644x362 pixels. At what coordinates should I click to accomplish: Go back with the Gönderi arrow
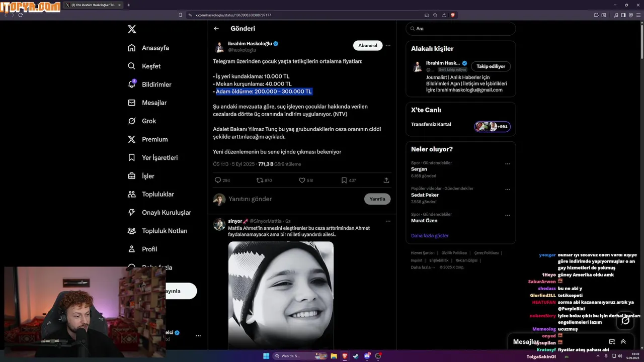pos(216,29)
